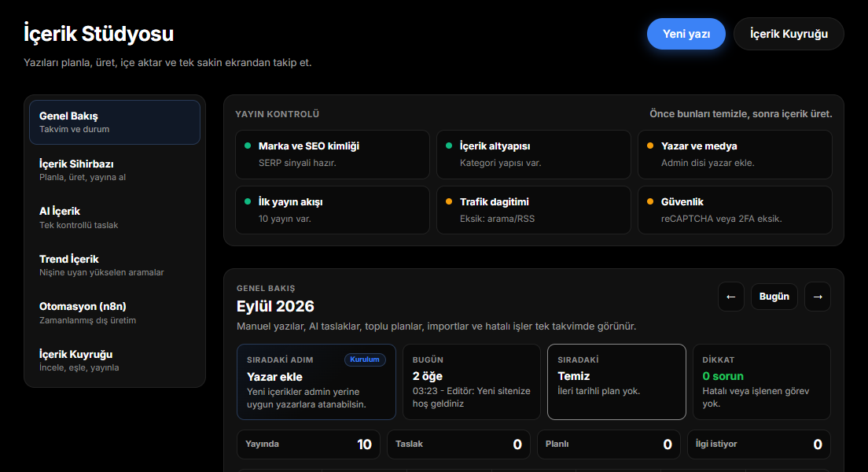
Task: Filter by Planlı count
Action: pos(609,444)
